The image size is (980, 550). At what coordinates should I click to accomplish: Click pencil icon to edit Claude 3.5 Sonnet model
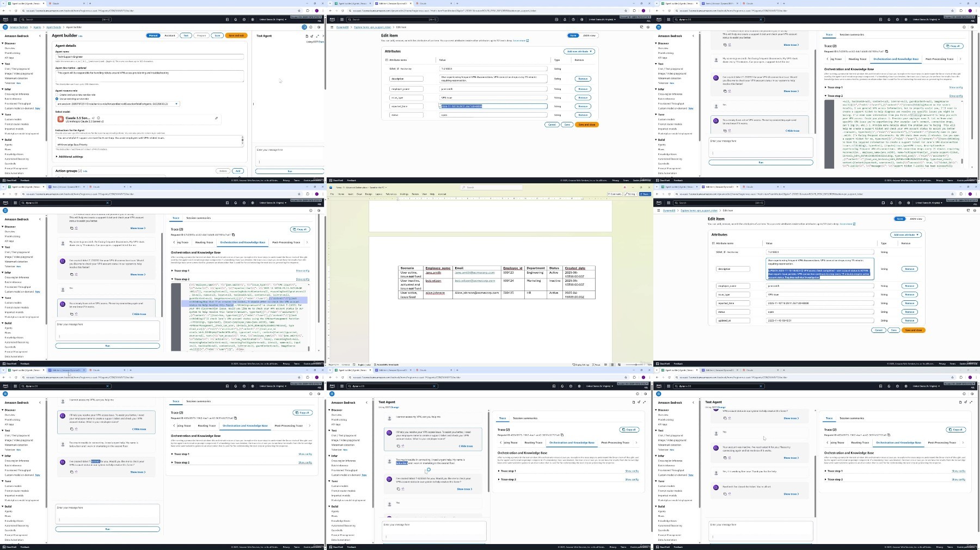pyautogui.click(x=216, y=118)
